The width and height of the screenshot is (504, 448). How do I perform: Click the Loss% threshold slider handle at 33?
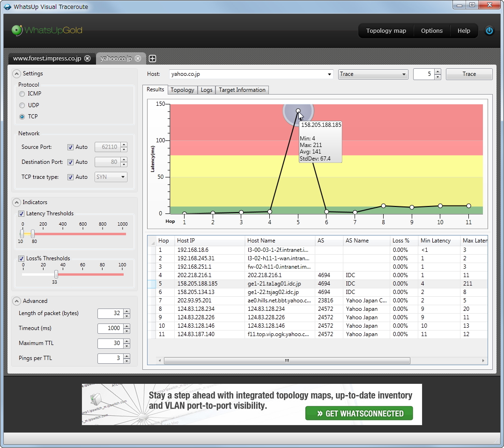tap(56, 274)
